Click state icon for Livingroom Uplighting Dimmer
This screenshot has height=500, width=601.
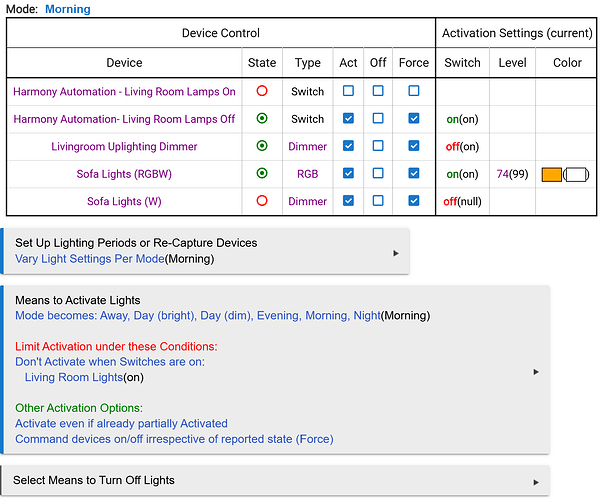(261, 146)
